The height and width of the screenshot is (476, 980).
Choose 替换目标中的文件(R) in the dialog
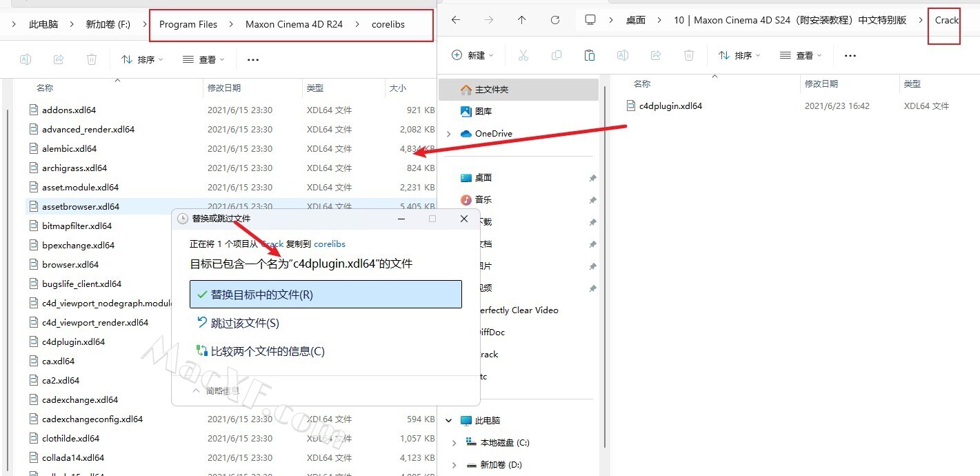click(326, 295)
